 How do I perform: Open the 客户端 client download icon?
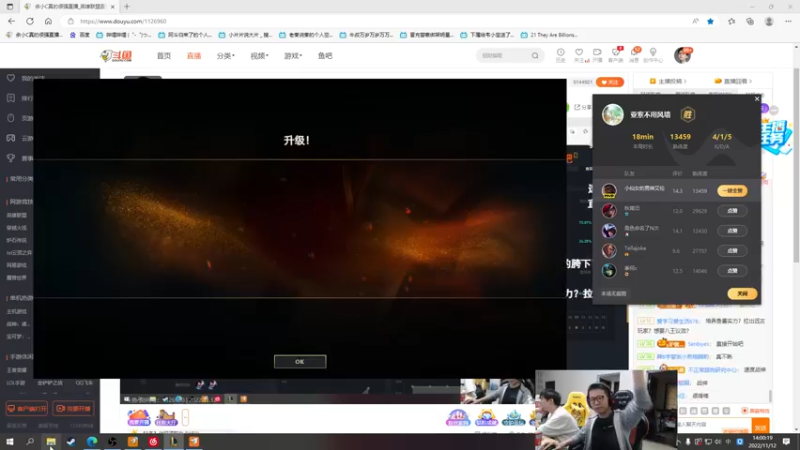tap(616, 55)
